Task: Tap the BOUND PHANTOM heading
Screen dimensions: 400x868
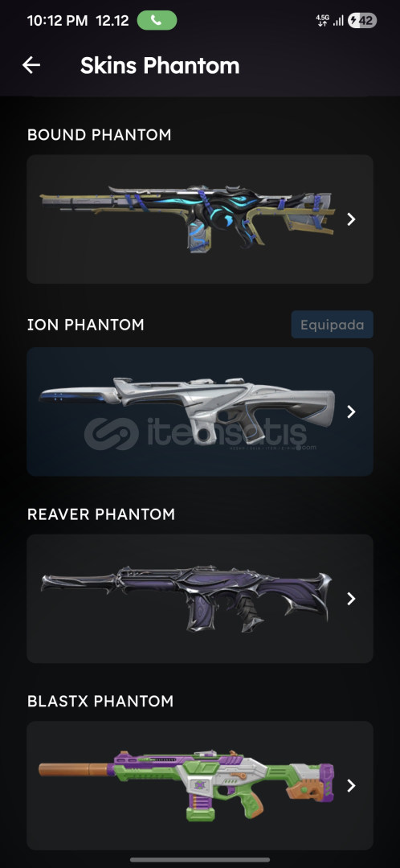Action: point(99,134)
